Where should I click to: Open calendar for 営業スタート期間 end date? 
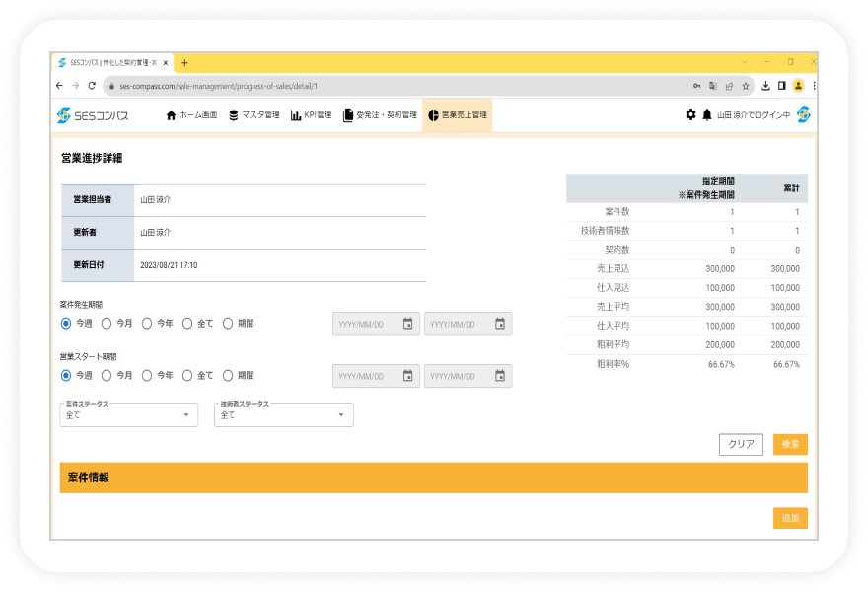point(500,376)
